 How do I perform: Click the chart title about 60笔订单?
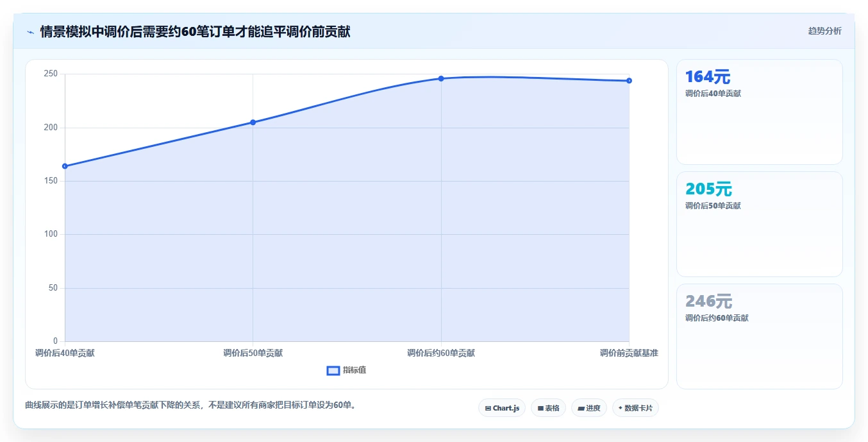pyautogui.click(x=195, y=31)
